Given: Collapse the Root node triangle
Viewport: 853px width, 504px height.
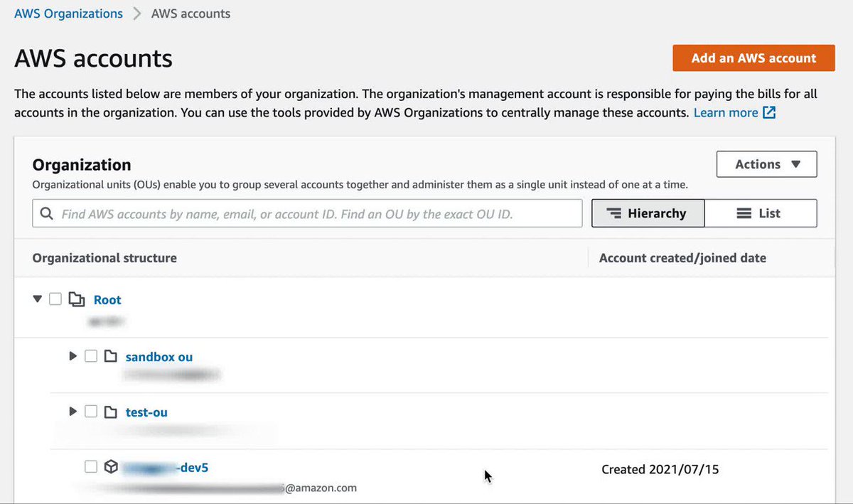Looking at the screenshot, I should coord(38,299).
